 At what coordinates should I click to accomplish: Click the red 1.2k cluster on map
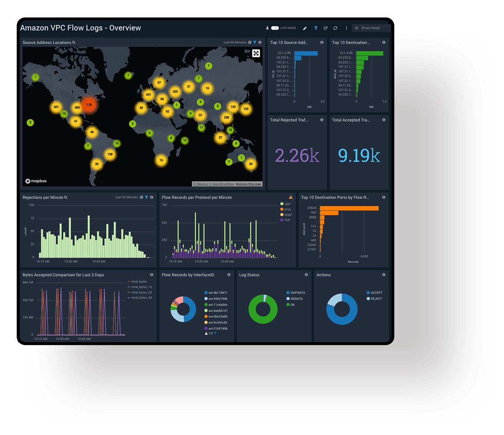coord(89,105)
